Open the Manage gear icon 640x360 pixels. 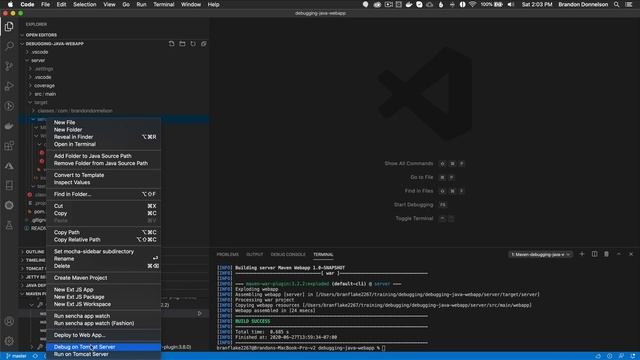[9, 341]
